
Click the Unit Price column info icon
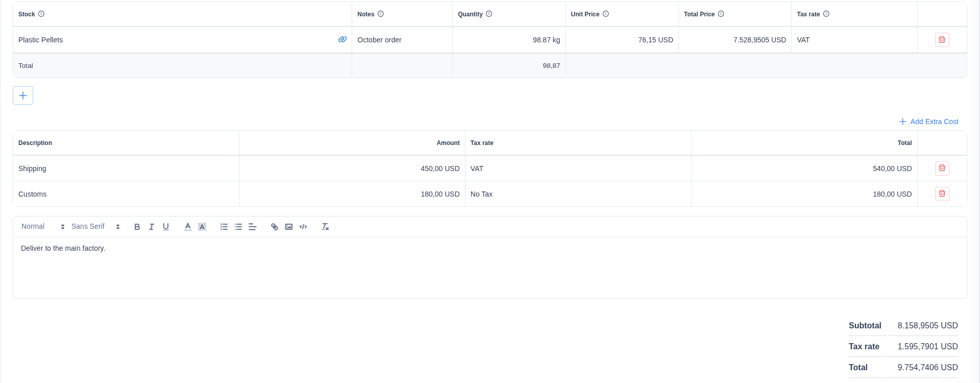[606, 14]
